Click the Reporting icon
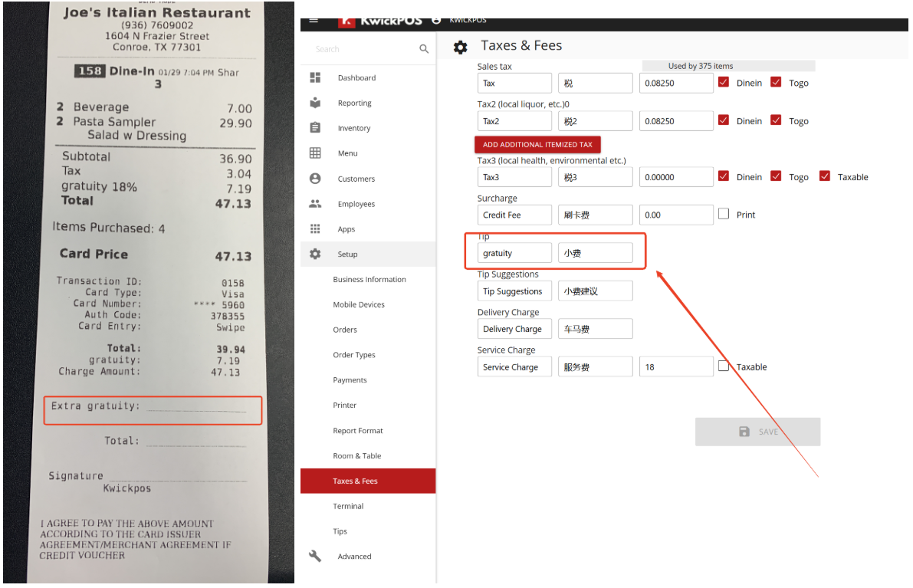The width and height of the screenshot is (913, 588). tap(315, 103)
